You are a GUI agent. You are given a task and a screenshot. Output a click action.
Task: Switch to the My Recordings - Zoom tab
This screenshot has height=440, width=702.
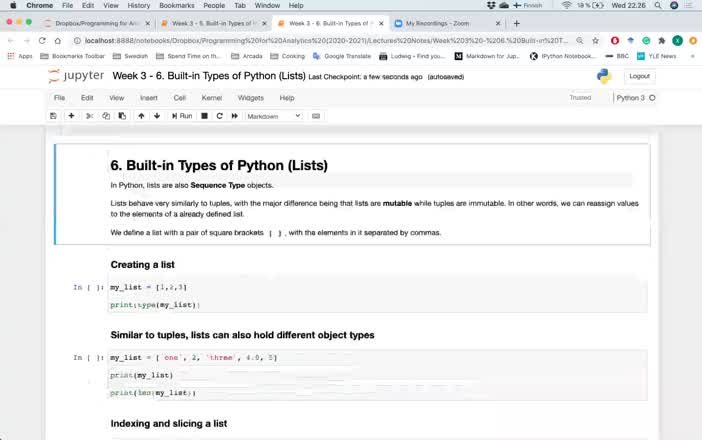pyautogui.click(x=447, y=23)
